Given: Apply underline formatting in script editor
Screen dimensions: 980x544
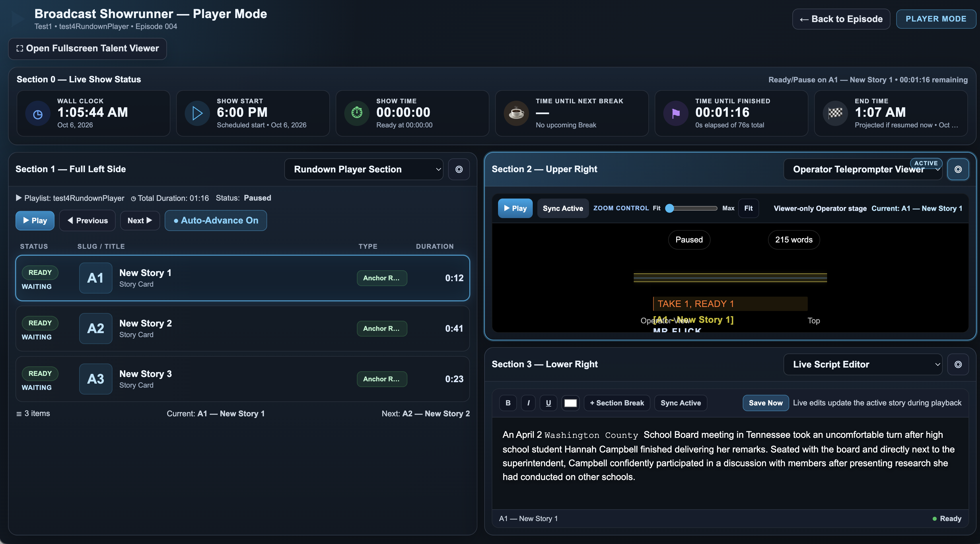Looking at the screenshot, I should [548, 403].
